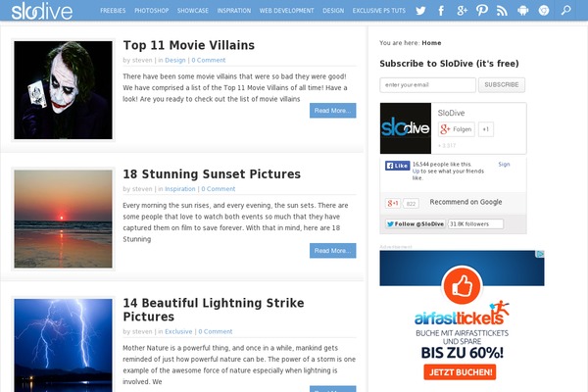
Task: Click the Facebook Like button
Action: 397,166
